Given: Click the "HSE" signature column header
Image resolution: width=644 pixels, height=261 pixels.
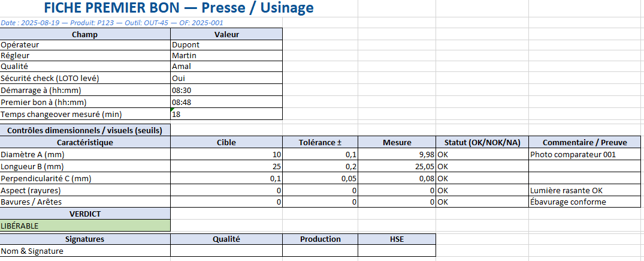Looking at the screenshot, I should point(397,239).
